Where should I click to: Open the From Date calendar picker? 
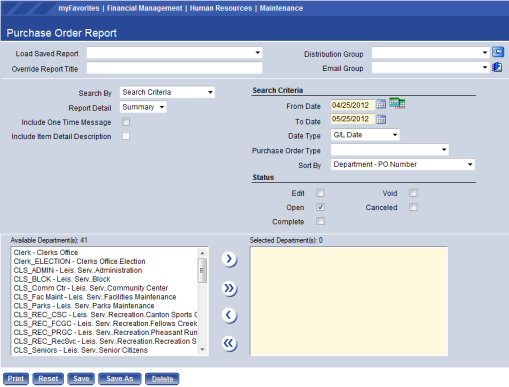coord(381,104)
